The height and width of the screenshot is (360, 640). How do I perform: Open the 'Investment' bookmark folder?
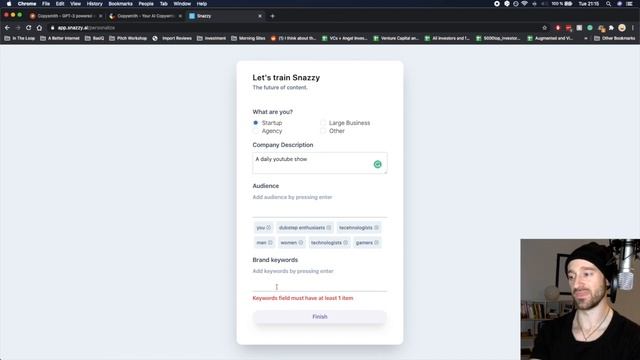pyautogui.click(x=211, y=38)
